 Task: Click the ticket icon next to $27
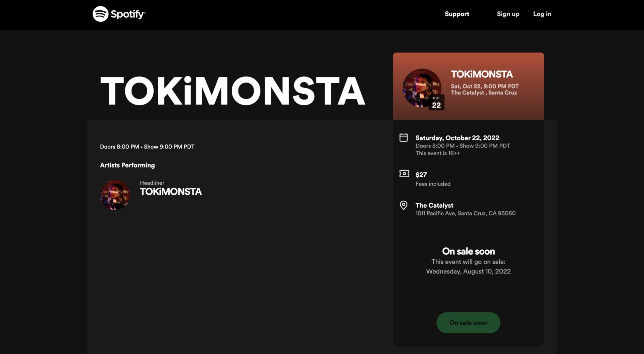tap(404, 174)
